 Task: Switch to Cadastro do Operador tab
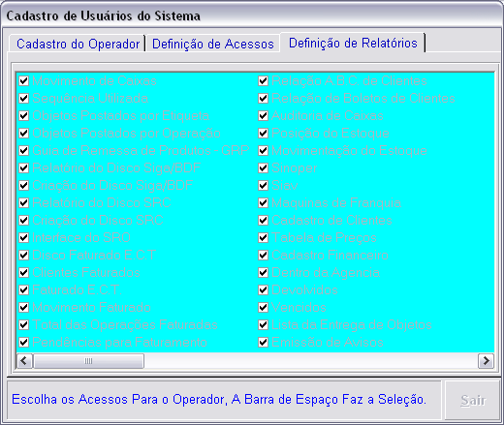[78, 44]
